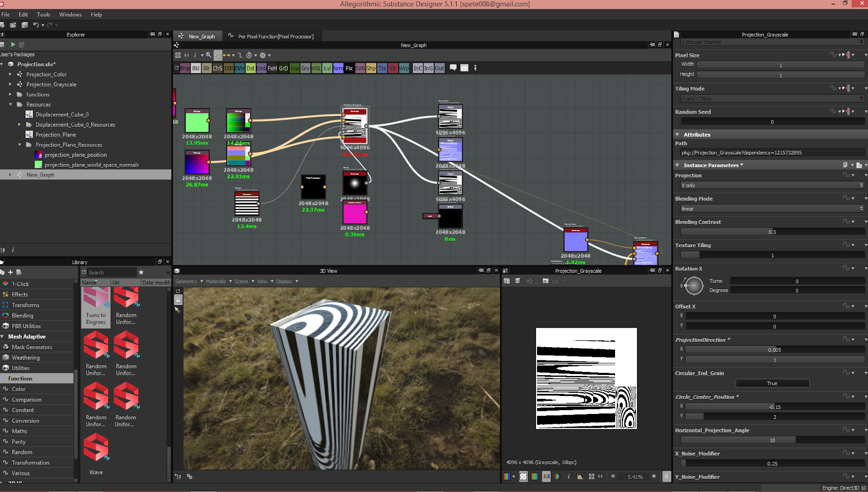Add a Pixel Processor (Pix) node

pyautogui.click(x=349, y=68)
